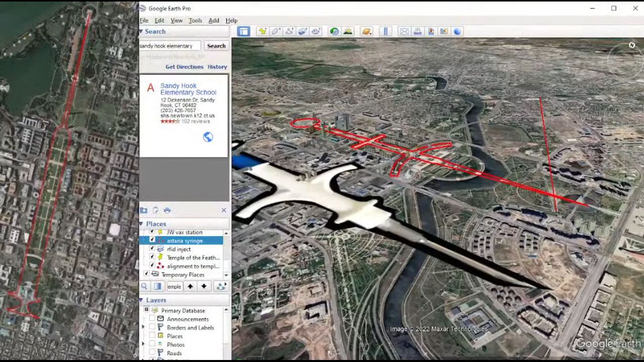
Task: Click the Email toolbar icon
Action: coord(404,31)
